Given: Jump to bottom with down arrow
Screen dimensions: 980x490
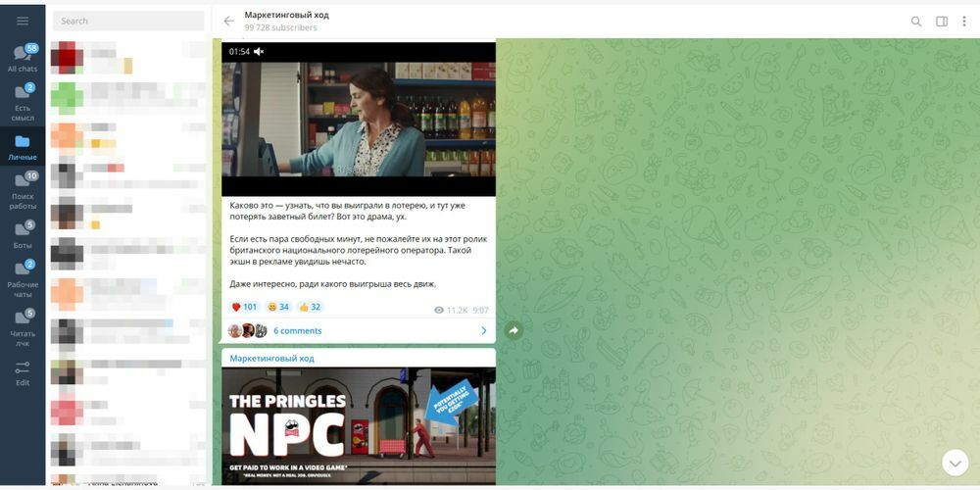Looking at the screenshot, I should (x=955, y=464).
